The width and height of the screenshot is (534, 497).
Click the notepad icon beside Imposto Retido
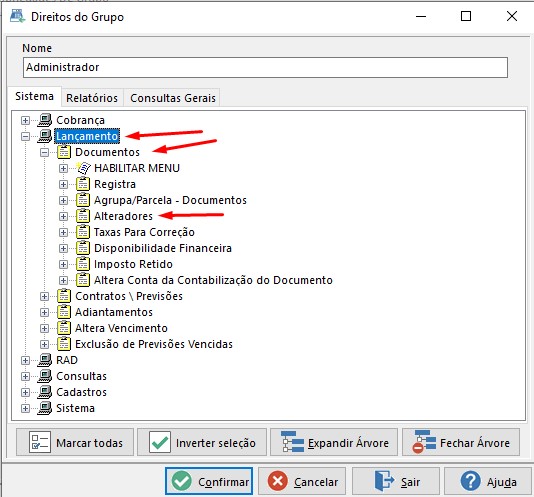[x=83, y=264]
